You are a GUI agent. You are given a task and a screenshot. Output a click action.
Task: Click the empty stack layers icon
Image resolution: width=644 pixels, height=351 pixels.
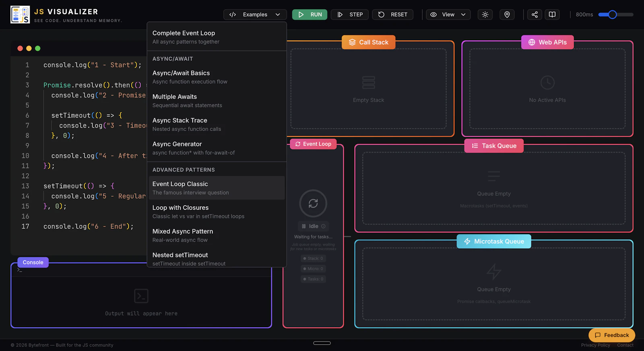(x=368, y=83)
